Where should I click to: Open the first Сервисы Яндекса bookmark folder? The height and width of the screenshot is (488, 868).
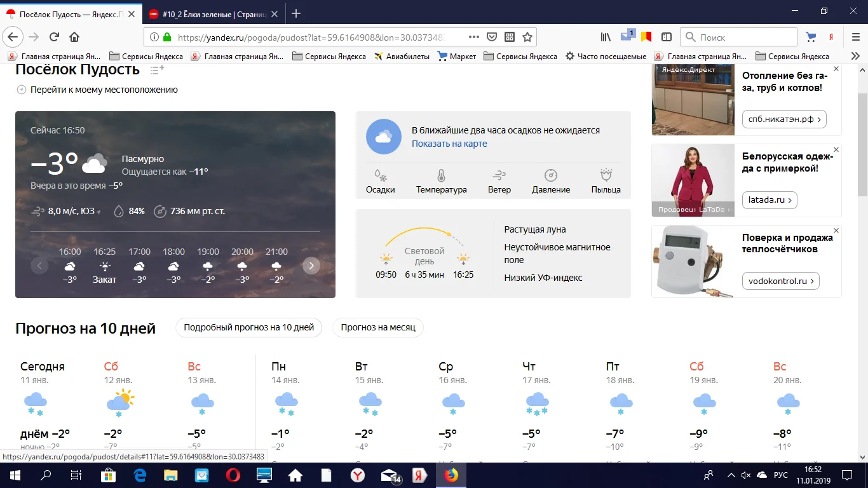coord(146,56)
